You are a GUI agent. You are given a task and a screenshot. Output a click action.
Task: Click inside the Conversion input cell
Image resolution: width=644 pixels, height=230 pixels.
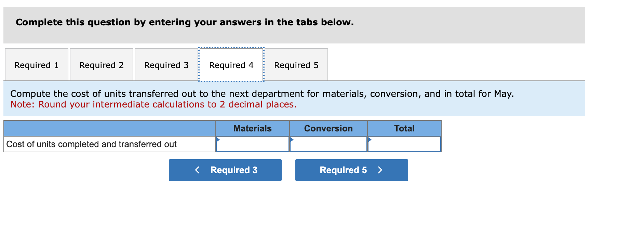point(328,144)
